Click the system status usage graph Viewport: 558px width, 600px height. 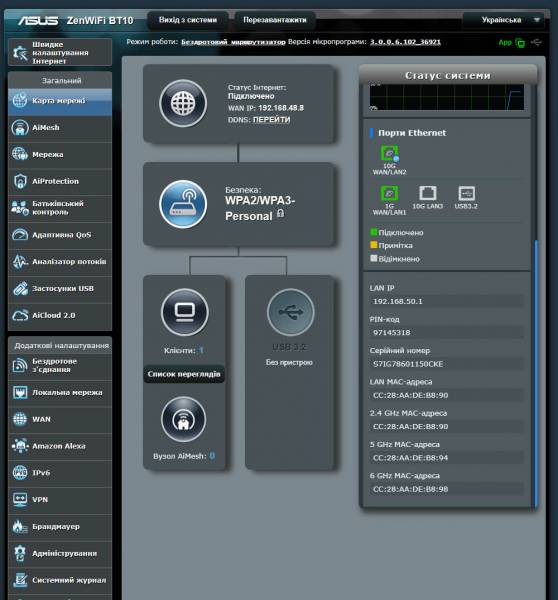pos(447,97)
